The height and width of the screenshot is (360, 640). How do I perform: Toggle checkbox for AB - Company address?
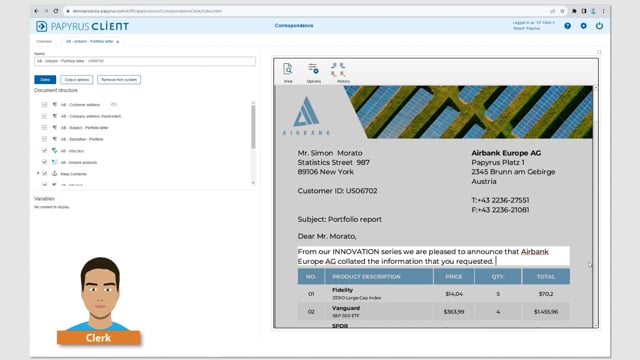click(44, 116)
